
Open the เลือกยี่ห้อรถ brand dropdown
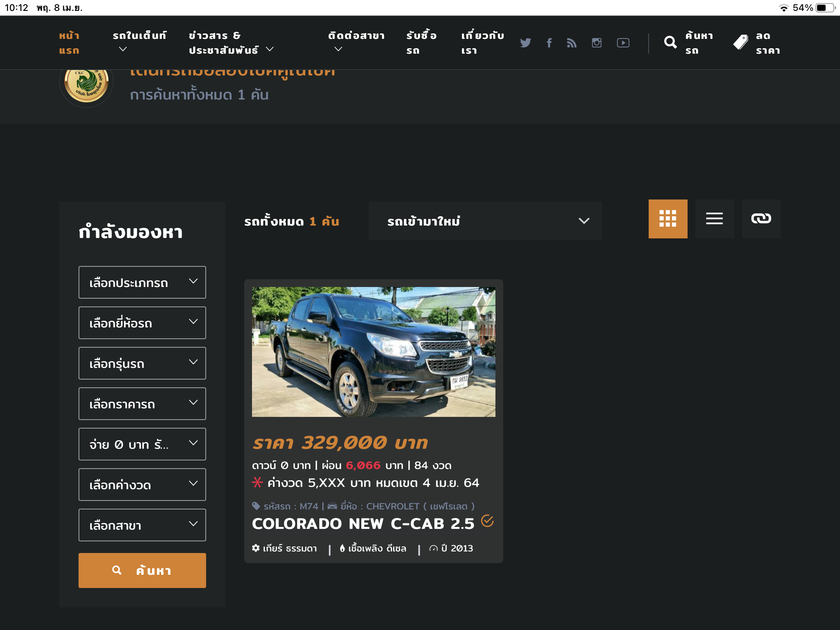(142, 323)
